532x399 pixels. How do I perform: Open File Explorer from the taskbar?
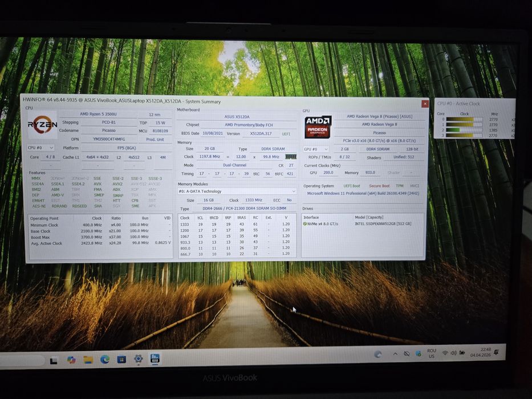click(88, 360)
